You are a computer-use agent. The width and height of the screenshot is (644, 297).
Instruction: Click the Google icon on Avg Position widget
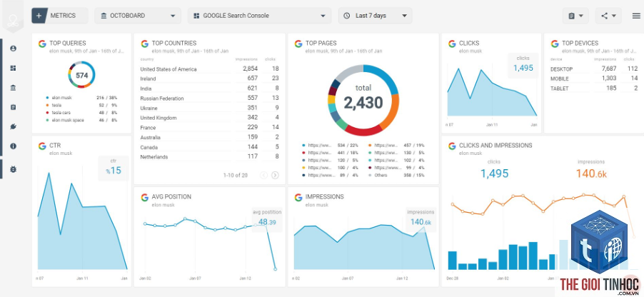144,197
